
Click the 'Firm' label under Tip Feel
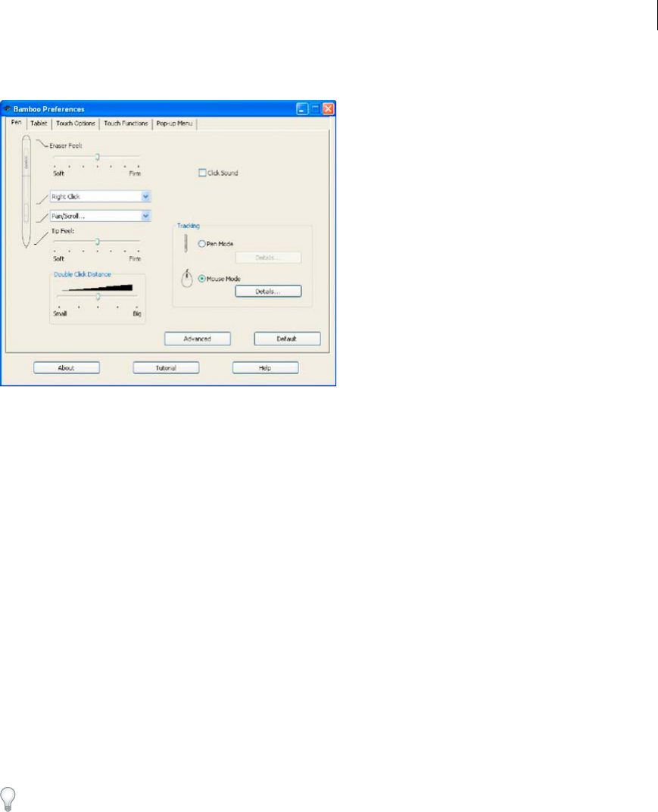(x=135, y=259)
